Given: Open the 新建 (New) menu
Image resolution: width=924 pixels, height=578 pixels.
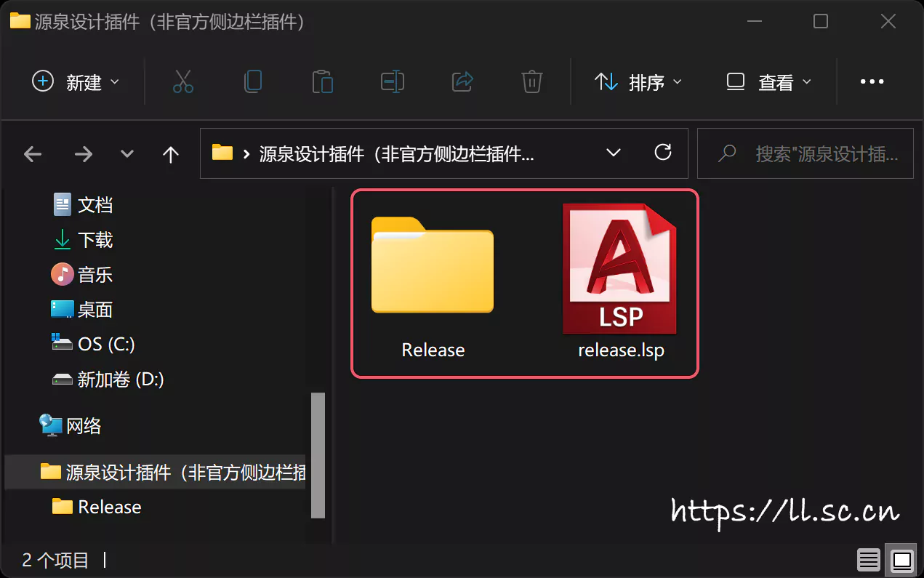Looking at the screenshot, I should (76, 82).
